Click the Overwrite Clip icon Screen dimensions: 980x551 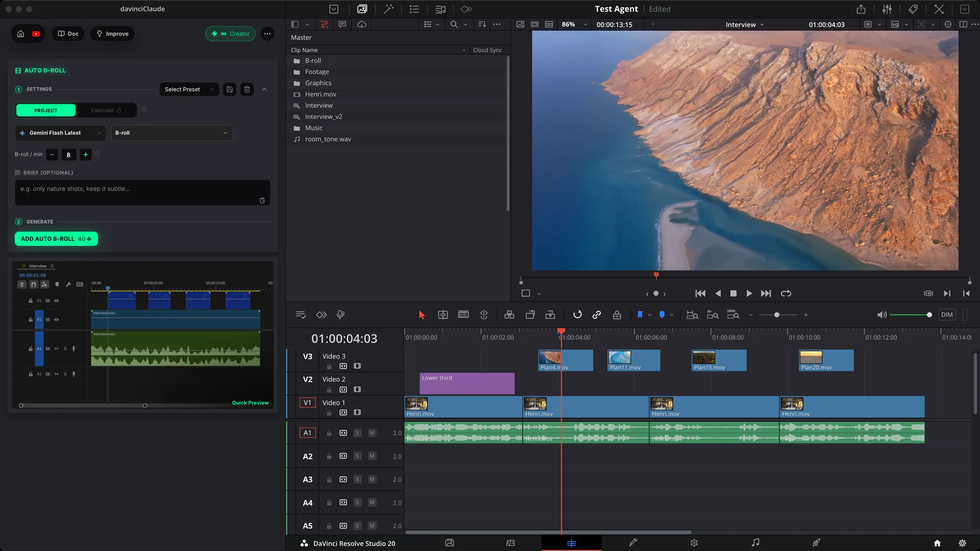tap(530, 315)
